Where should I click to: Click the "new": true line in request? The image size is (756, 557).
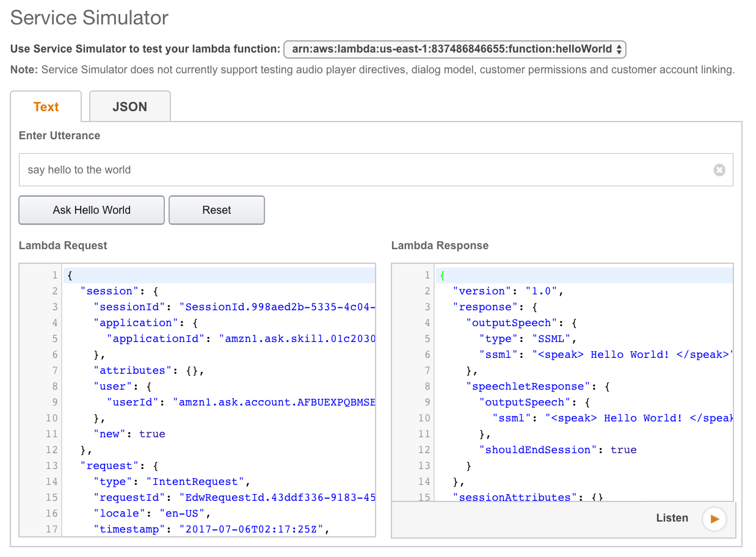pyautogui.click(x=129, y=434)
